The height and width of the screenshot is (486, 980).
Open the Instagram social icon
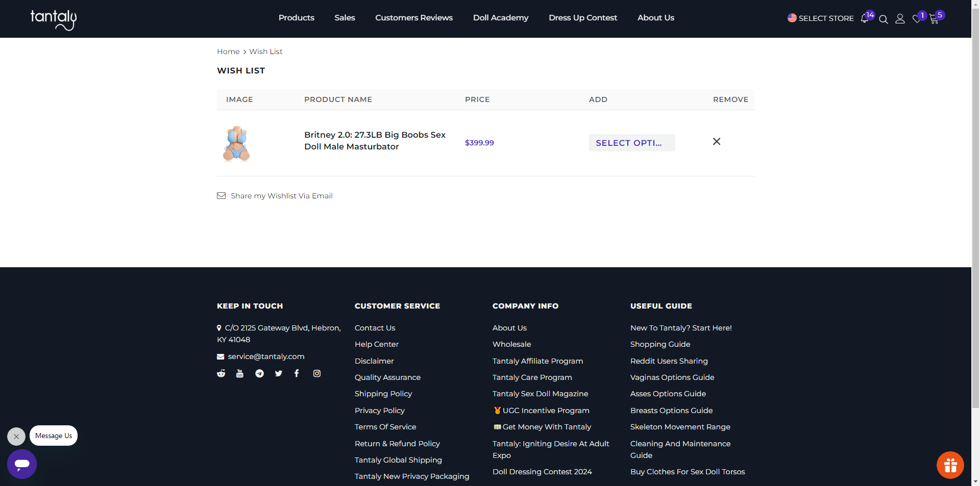click(x=316, y=373)
